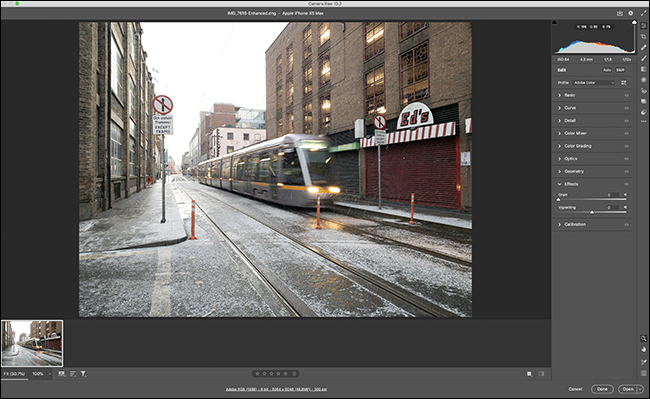Viewport: 650px width, 399px height.
Task: Toggle shadow clipping warning in histogram
Action: pyautogui.click(x=555, y=22)
